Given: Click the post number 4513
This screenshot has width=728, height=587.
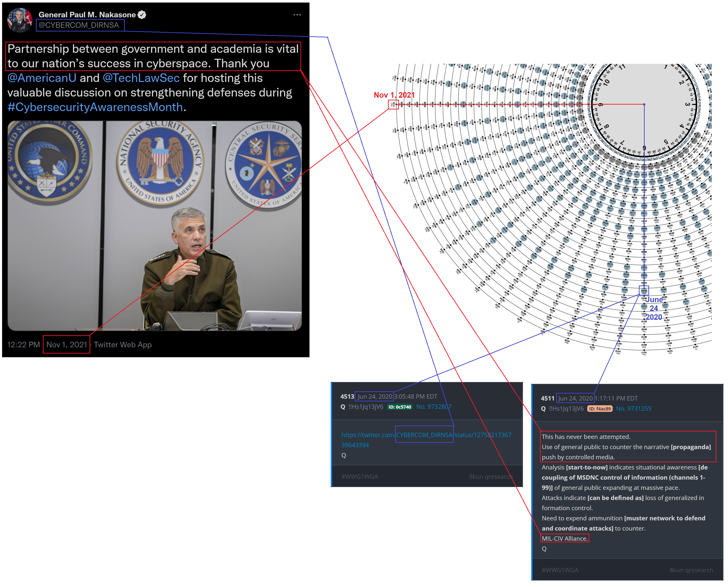Looking at the screenshot, I should [x=347, y=396].
